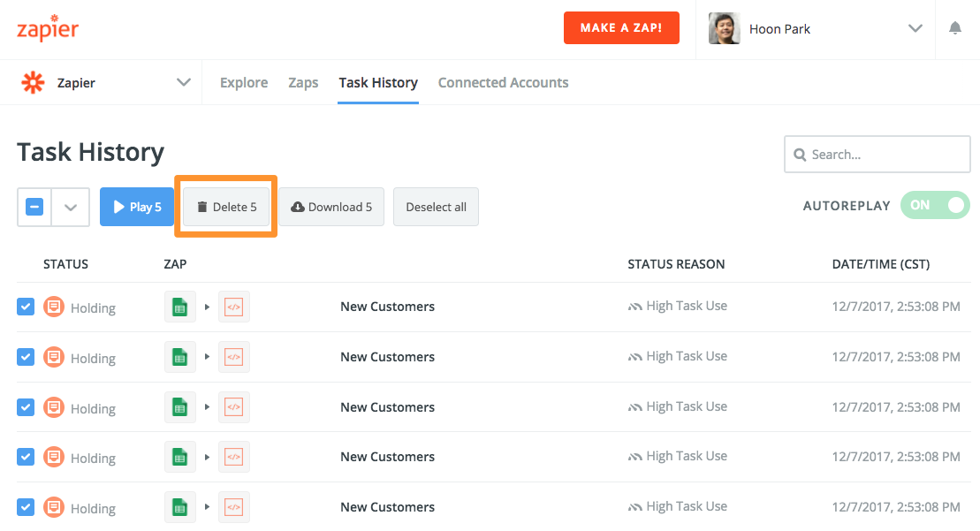The height and width of the screenshot is (531, 980).
Task: Click the code step icon in the first row
Action: click(x=234, y=307)
